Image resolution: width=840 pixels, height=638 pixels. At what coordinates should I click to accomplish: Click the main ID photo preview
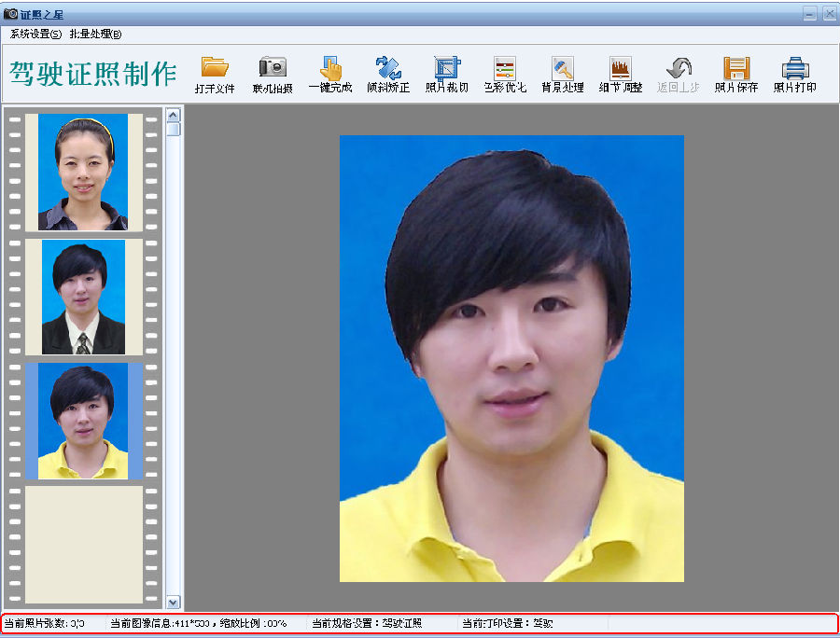511,358
